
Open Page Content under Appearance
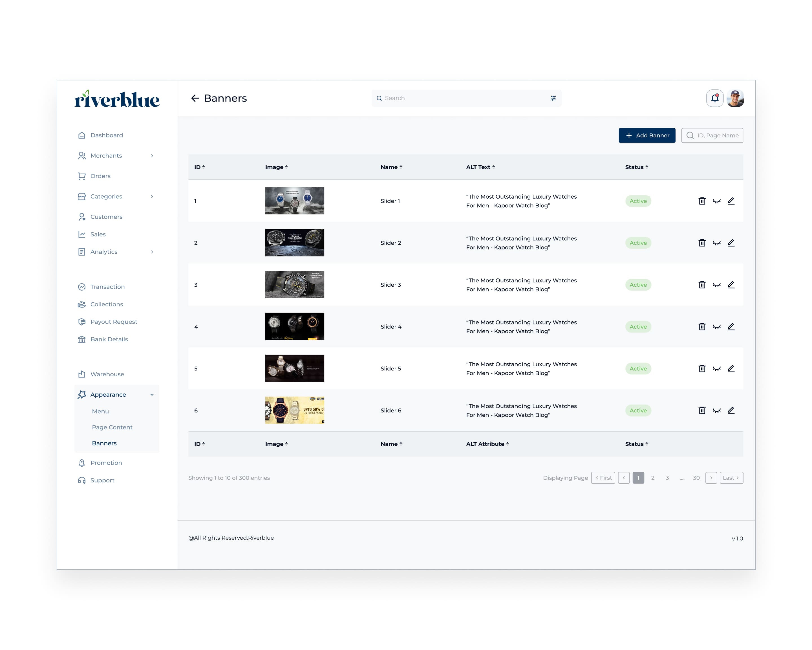[x=112, y=427]
